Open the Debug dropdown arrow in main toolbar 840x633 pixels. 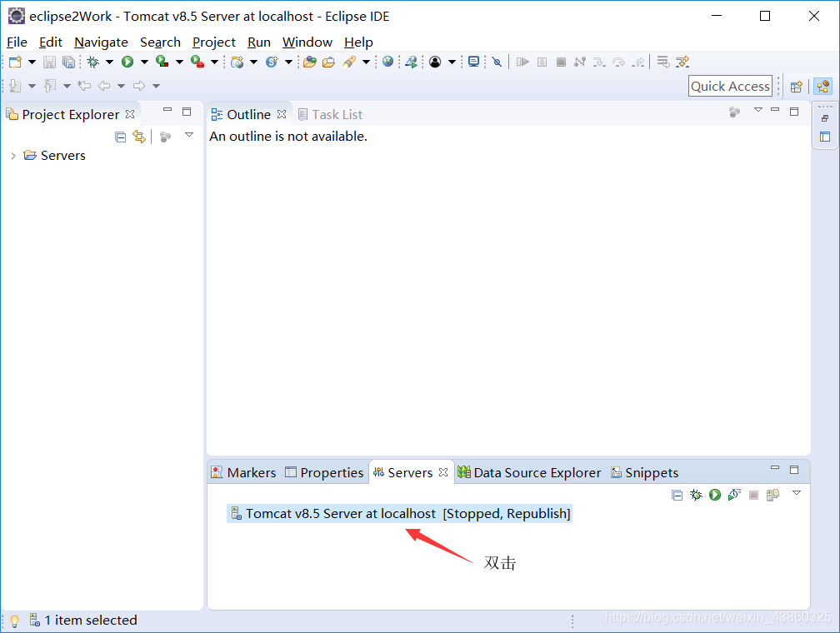(110, 62)
